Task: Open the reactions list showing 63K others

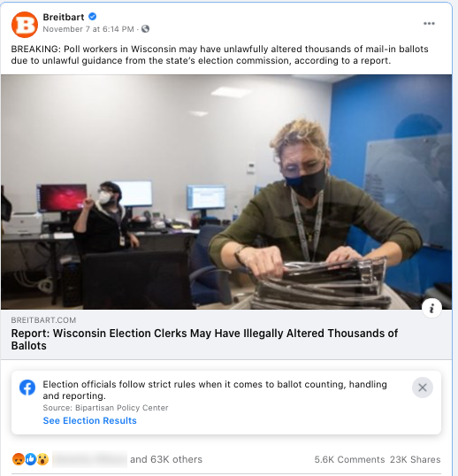Action: coord(166,459)
